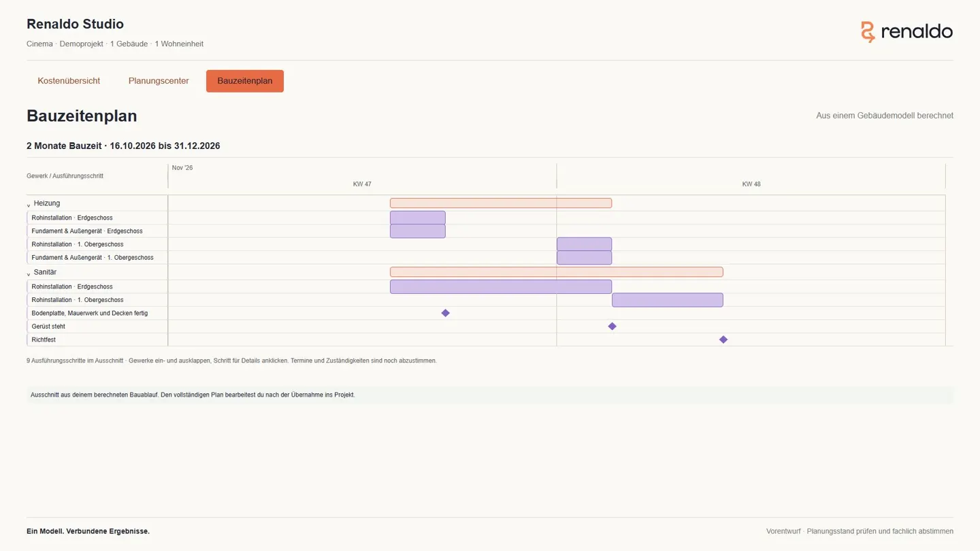
Task: Select the Gerüst steht milestone diamond
Action: pos(612,327)
